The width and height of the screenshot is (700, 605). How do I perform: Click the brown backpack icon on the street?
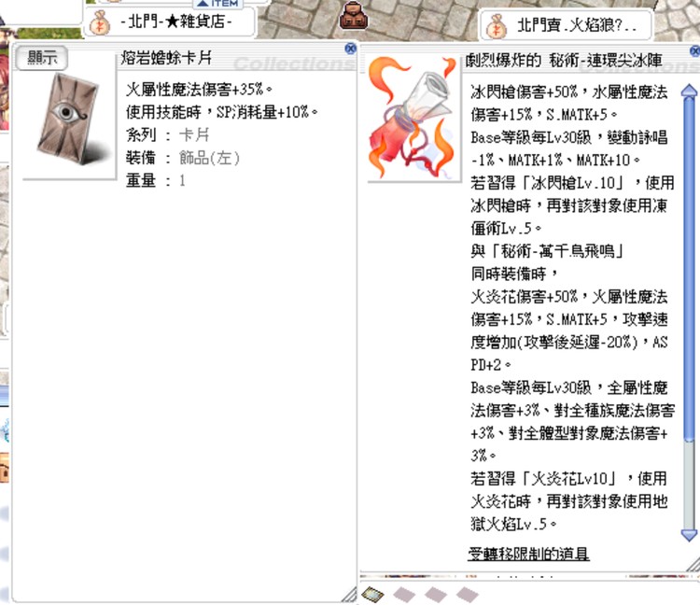[x=354, y=15]
